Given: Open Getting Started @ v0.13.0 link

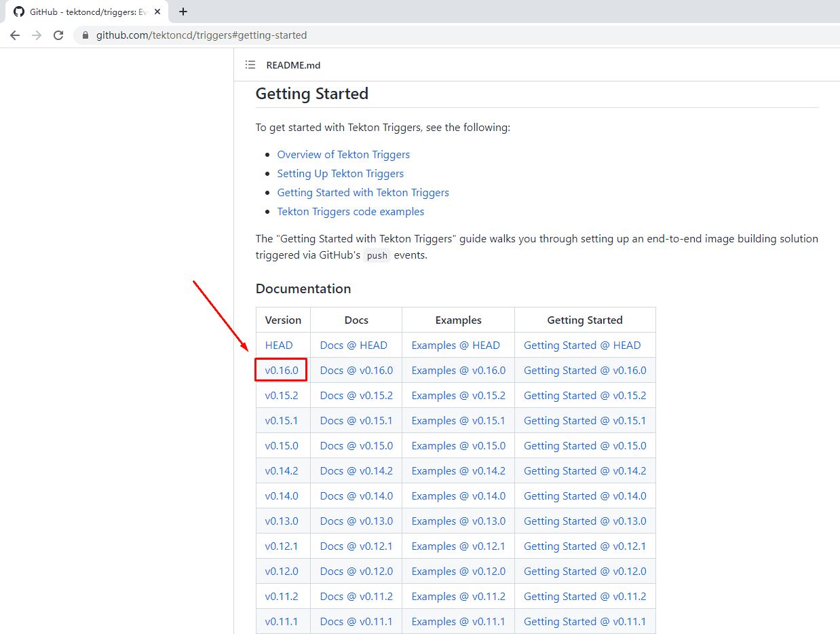Looking at the screenshot, I should tap(585, 521).
